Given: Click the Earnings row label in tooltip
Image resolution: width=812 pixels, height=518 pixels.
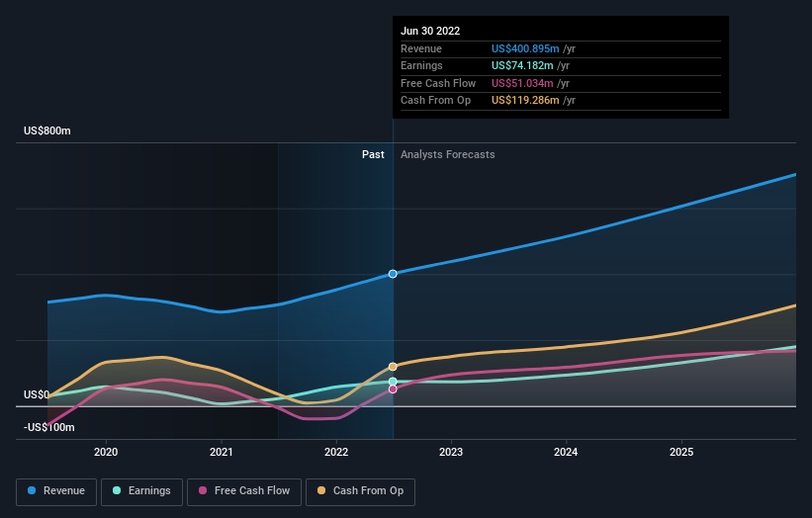Looking at the screenshot, I should 421,65.
